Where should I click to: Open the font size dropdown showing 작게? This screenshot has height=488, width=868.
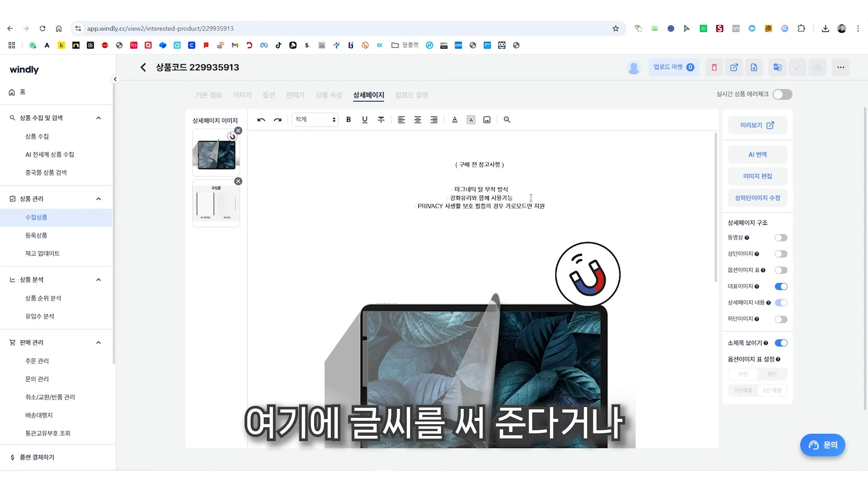tap(315, 119)
